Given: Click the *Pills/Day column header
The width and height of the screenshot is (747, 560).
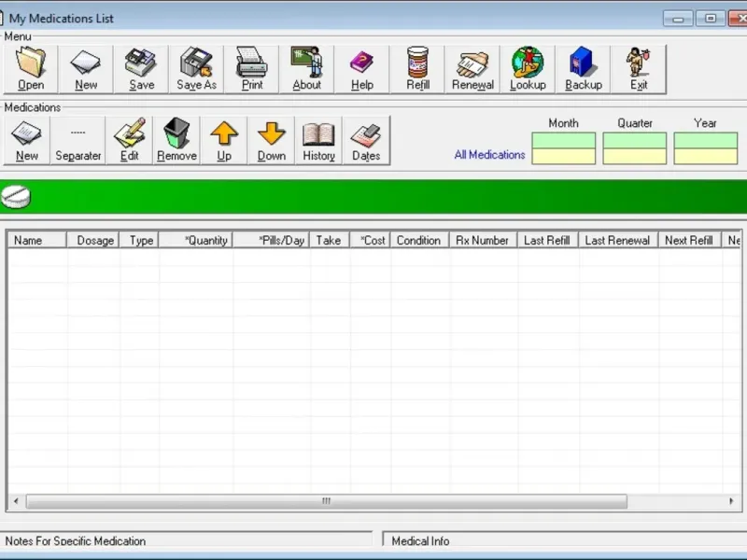Looking at the screenshot, I should (x=272, y=240).
